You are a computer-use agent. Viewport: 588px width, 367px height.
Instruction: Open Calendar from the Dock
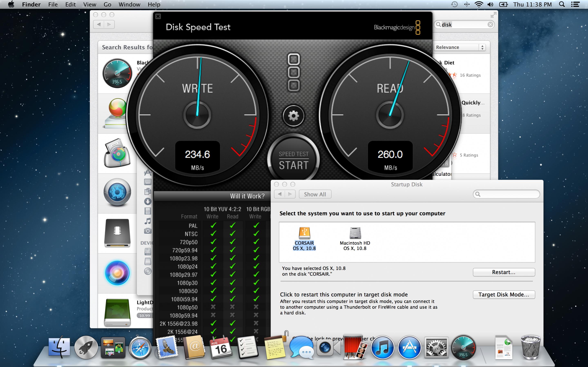tap(220, 347)
